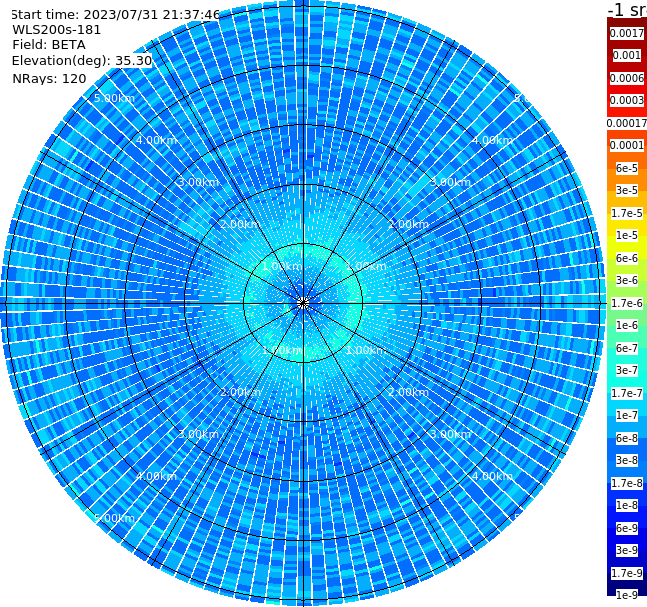The height and width of the screenshot is (607, 647).
Task: Click the 6e-8 colorbar label
Action: click(x=627, y=438)
